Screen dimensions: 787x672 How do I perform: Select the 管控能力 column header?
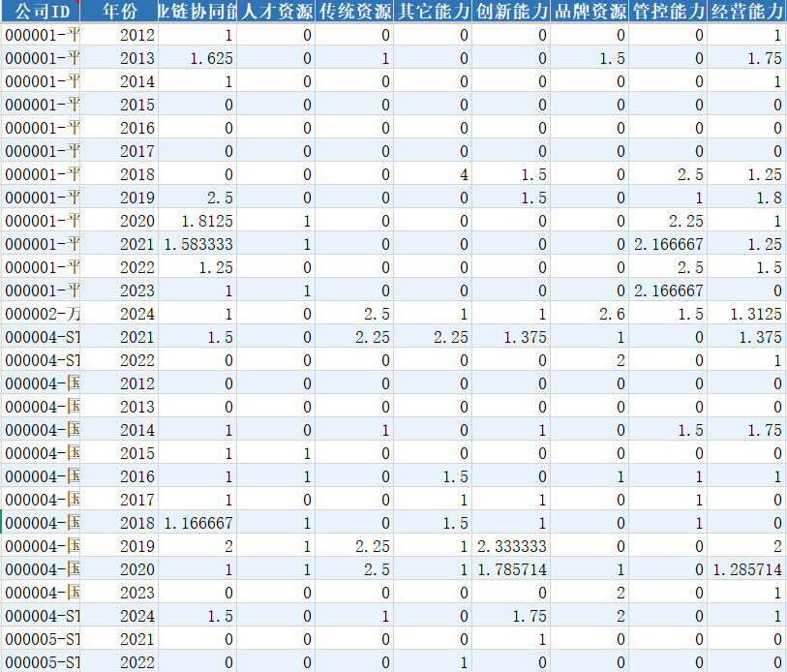(x=668, y=12)
